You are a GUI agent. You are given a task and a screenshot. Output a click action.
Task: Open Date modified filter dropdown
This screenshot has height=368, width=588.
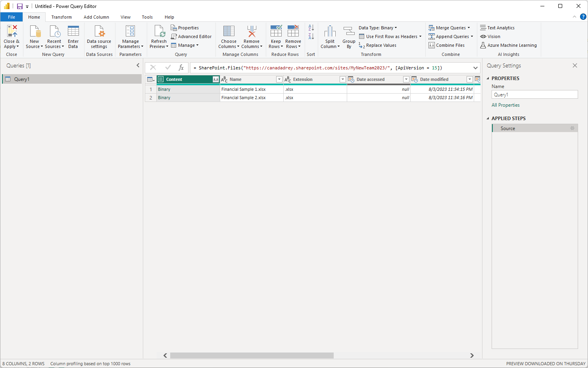[x=469, y=79]
